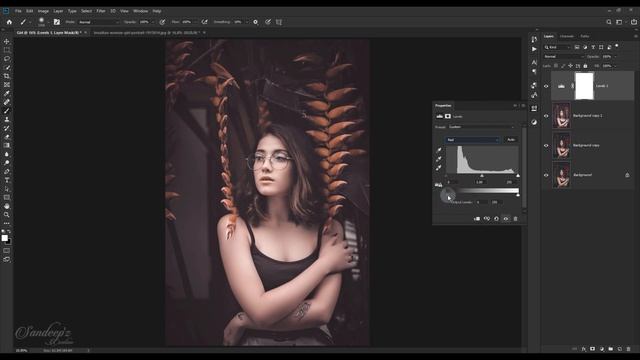640x360 pixels.
Task: Click the Home icon in options bar
Action: (x=9, y=22)
